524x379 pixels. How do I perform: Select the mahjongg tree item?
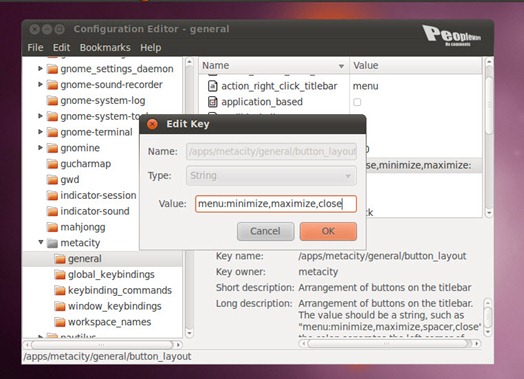tap(83, 228)
